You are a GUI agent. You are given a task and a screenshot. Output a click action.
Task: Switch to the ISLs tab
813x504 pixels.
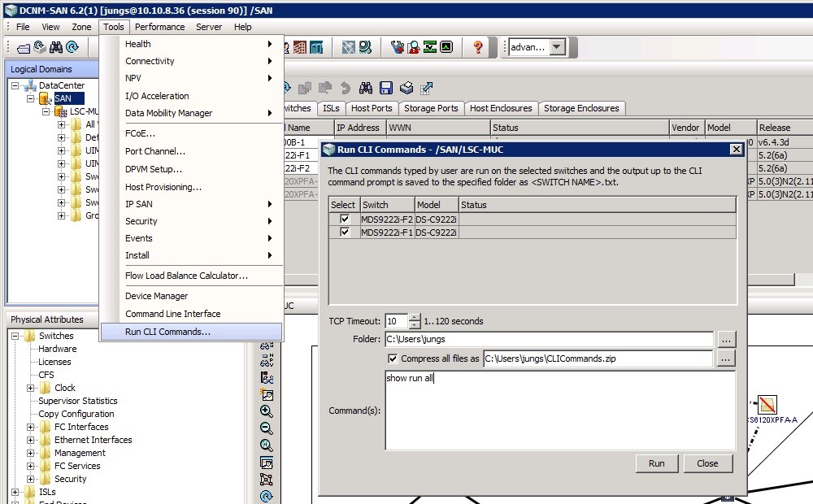point(331,108)
